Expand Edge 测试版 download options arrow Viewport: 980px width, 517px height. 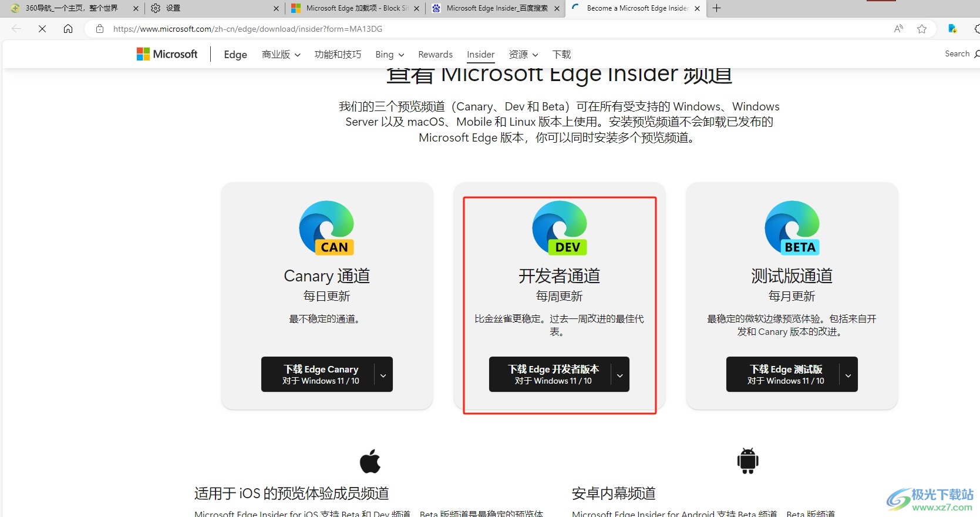click(848, 374)
